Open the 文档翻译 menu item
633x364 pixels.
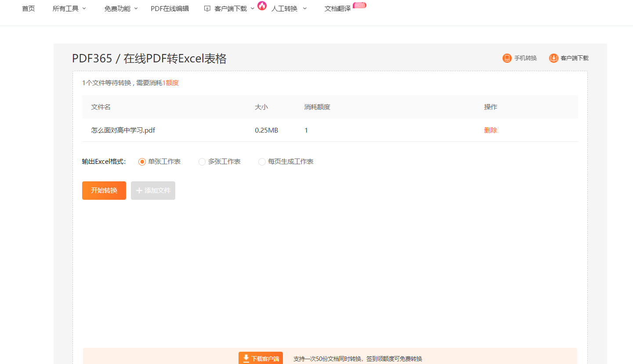tap(337, 8)
